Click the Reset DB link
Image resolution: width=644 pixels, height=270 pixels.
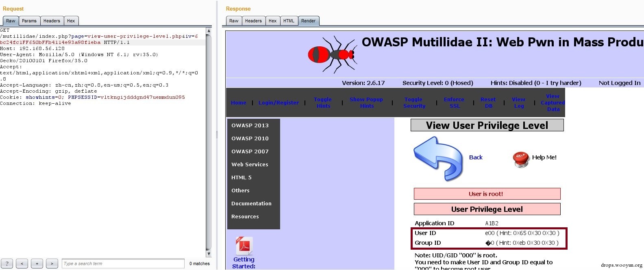coord(488,102)
